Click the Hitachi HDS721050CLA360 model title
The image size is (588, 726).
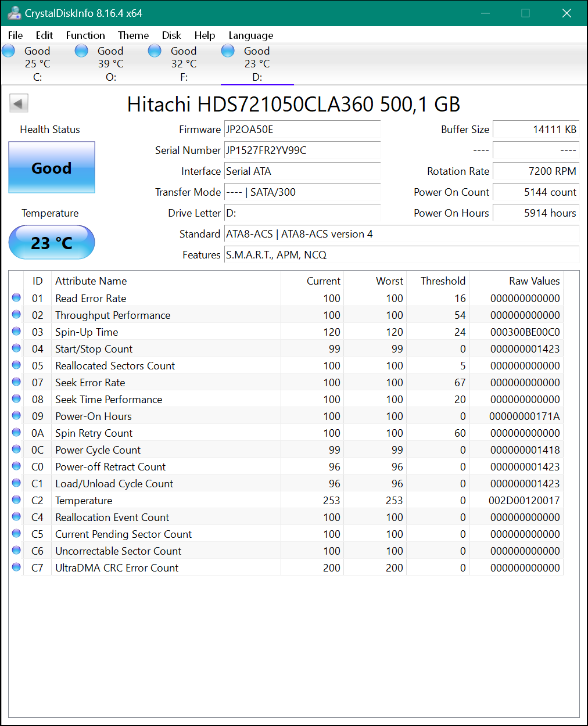(293, 105)
